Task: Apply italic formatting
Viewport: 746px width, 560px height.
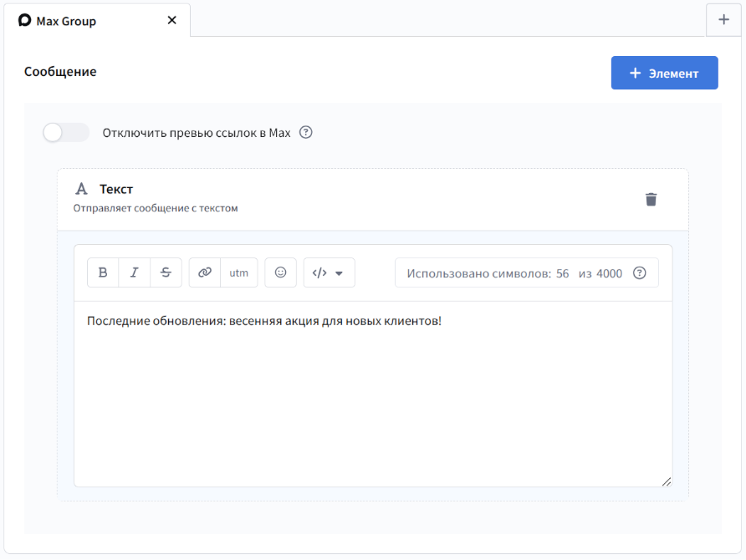Action: point(135,272)
